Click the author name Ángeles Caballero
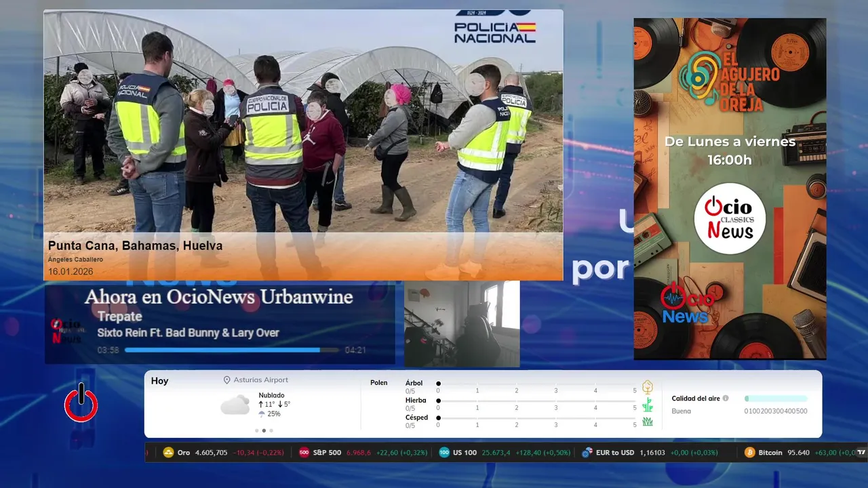The width and height of the screenshot is (868, 488). (x=75, y=260)
